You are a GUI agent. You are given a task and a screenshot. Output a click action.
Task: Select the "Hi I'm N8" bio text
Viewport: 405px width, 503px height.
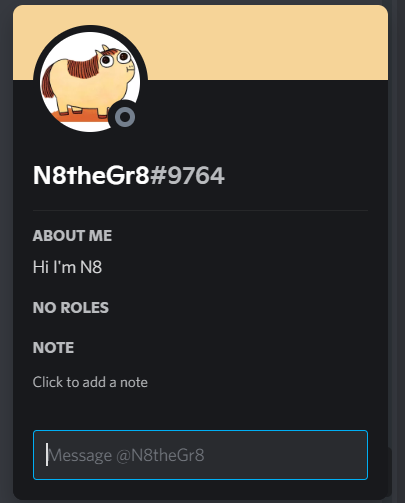point(67,267)
